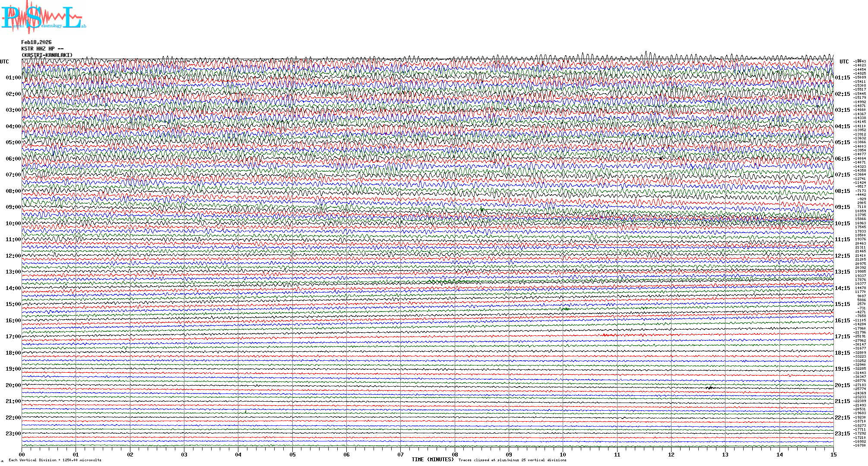
Task: Click the PSL seismology lab logo
Action: (43, 17)
